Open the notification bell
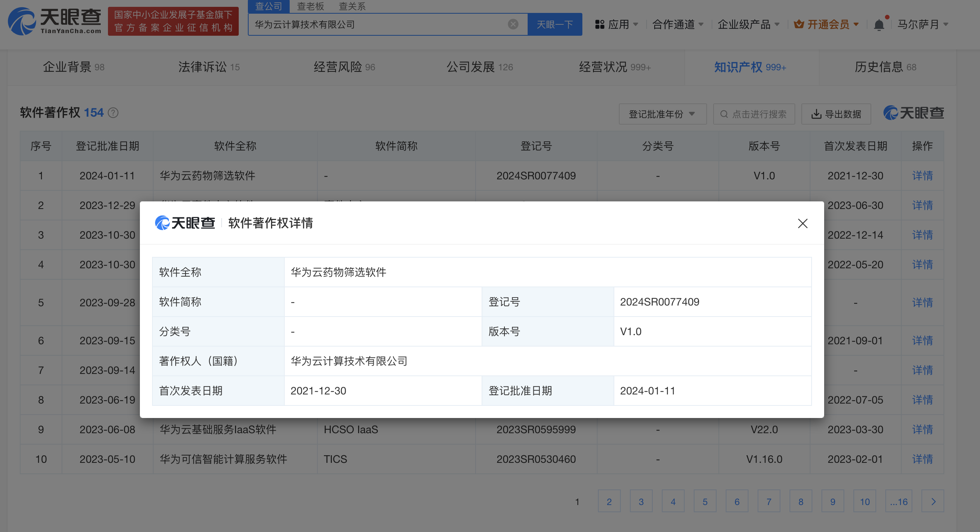The image size is (980, 532). [x=879, y=25]
